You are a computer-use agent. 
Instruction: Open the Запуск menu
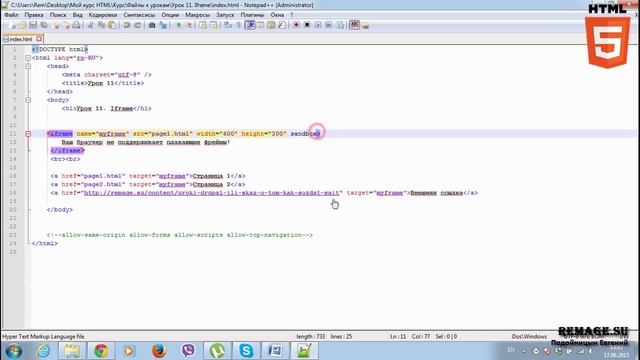point(225,15)
